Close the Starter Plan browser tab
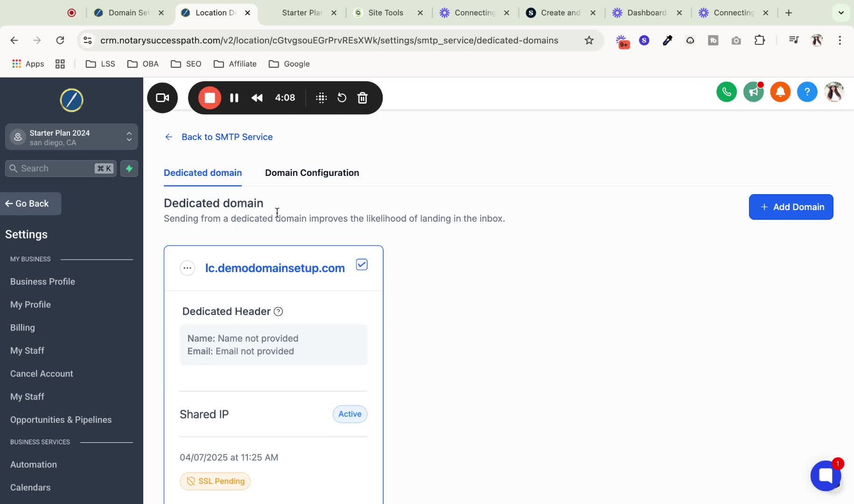 [334, 13]
